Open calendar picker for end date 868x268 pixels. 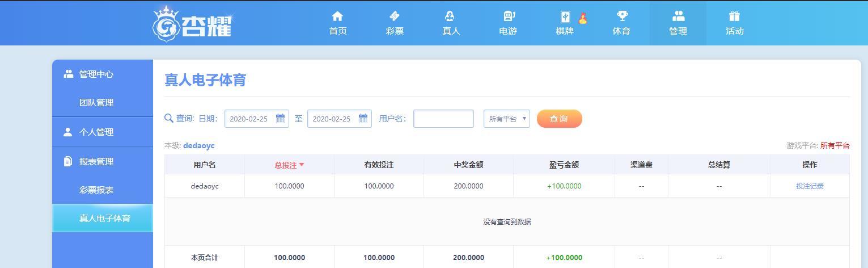pos(363,119)
